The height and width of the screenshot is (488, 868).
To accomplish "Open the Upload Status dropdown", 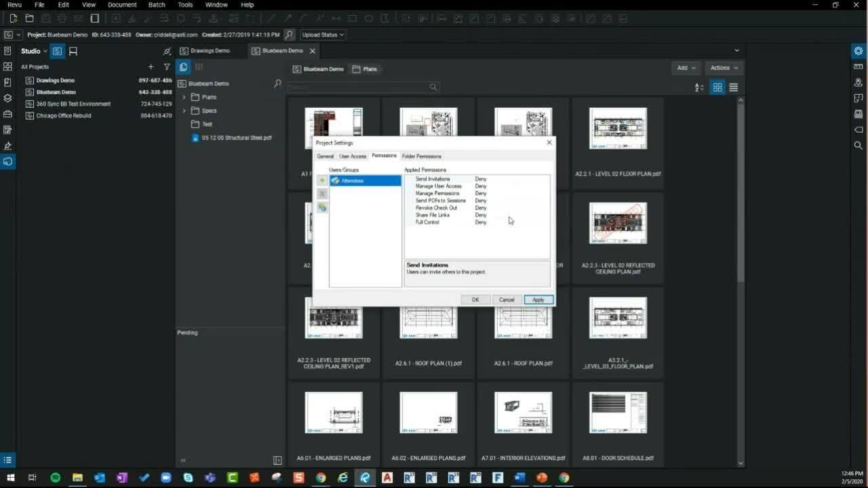I will coord(323,35).
